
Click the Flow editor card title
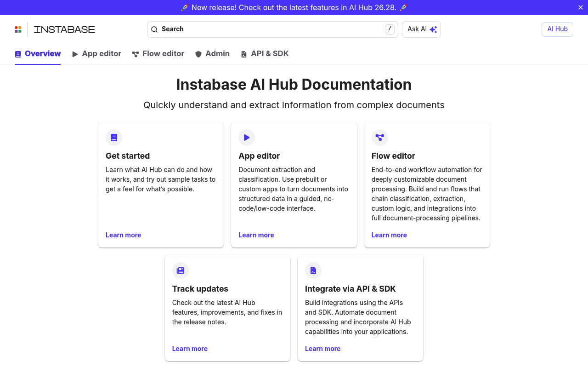[393, 156]
